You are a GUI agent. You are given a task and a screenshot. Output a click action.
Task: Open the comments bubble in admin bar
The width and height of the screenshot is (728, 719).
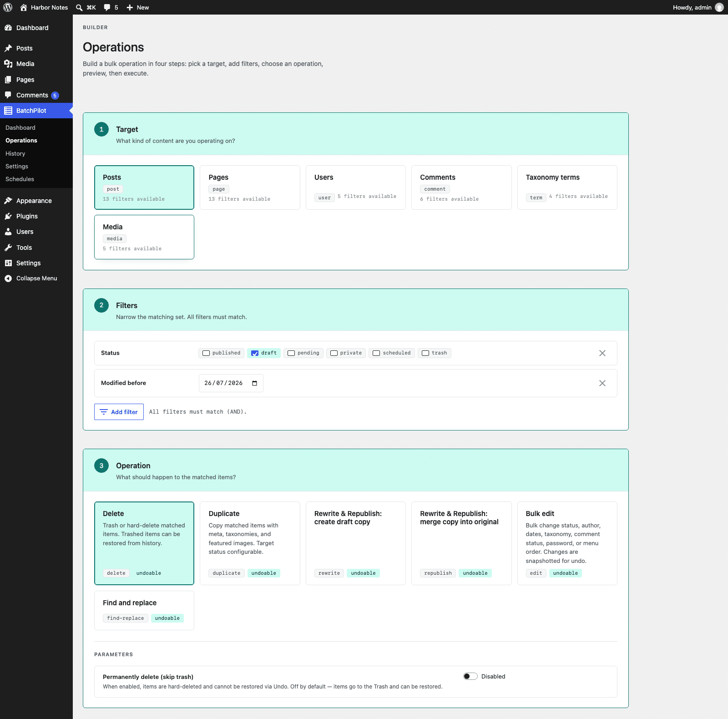click(x=107, y=7)
